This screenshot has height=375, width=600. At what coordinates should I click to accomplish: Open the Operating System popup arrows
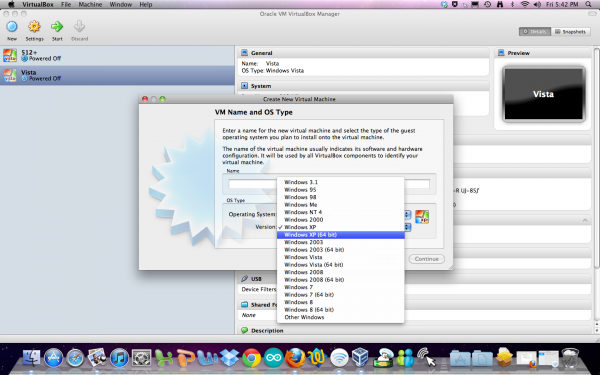tap(408, 215)
